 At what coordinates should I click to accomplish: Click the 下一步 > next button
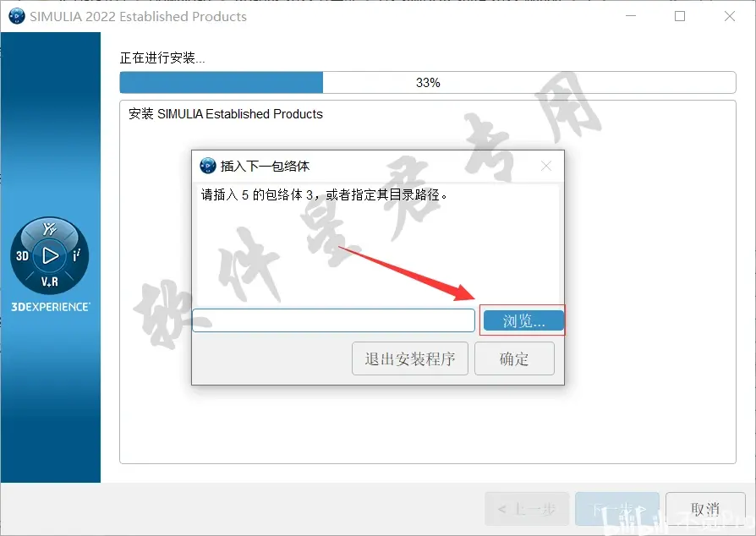click(x=617, y=509)
